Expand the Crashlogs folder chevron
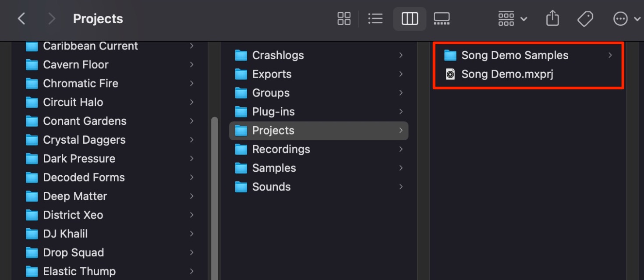Screen dimensions: 644x280 [400, 55]
